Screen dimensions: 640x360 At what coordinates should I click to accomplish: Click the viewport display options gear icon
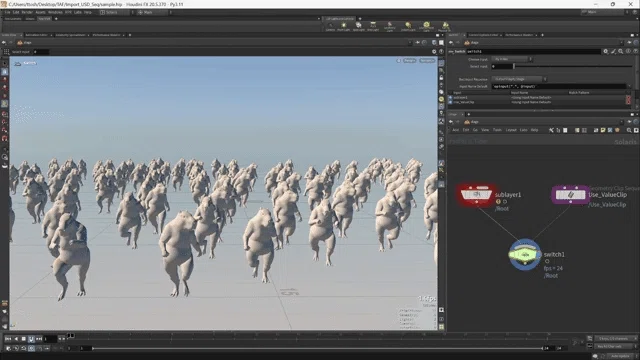(434, 52)
